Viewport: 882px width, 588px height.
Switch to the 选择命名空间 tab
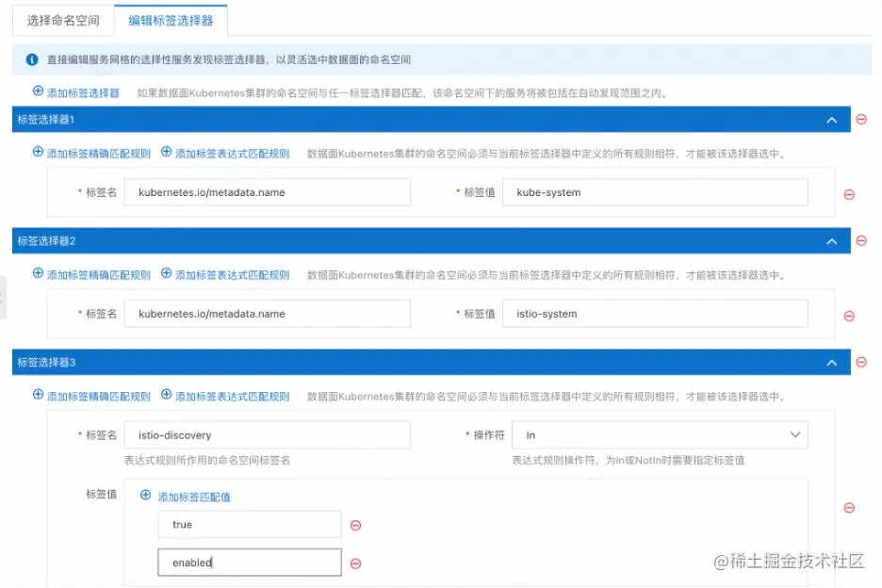pos(63,21)
